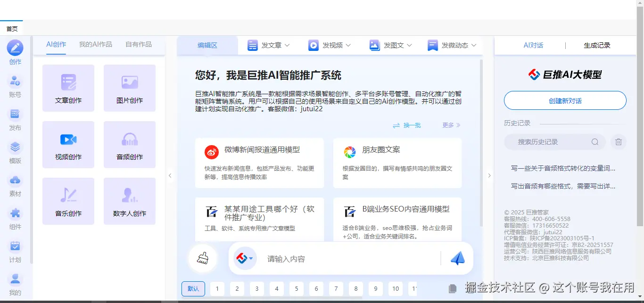Expand the 发文章 dropdown
Image resolution: width=644 pixels, height=303 pixels.
click(x=269, y=45)
